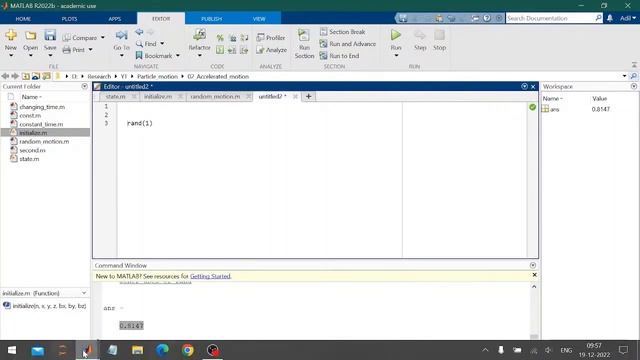640x360 pixels.
Task: Click the Find button
Action: pyautogui.click(x=147, y=44)
